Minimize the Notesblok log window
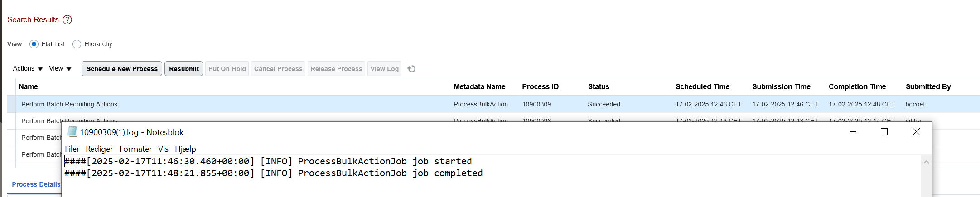 point(853,132)
